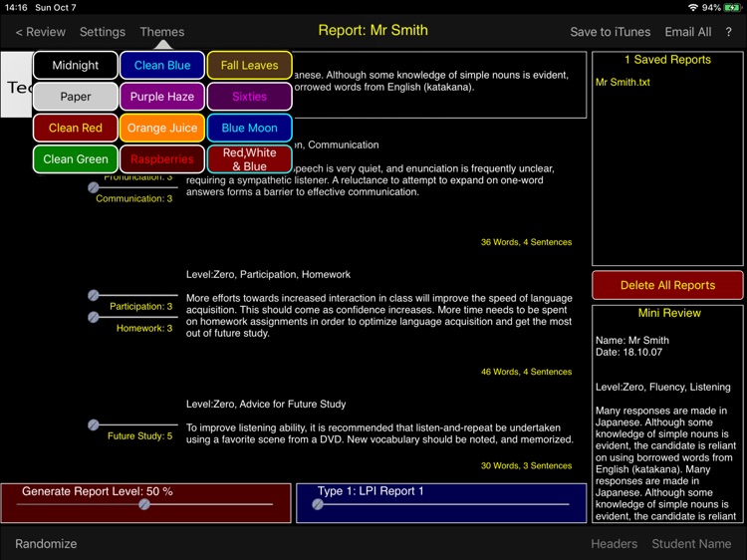Open help with the question mark

pyautogui.click(x=728, y=32)
